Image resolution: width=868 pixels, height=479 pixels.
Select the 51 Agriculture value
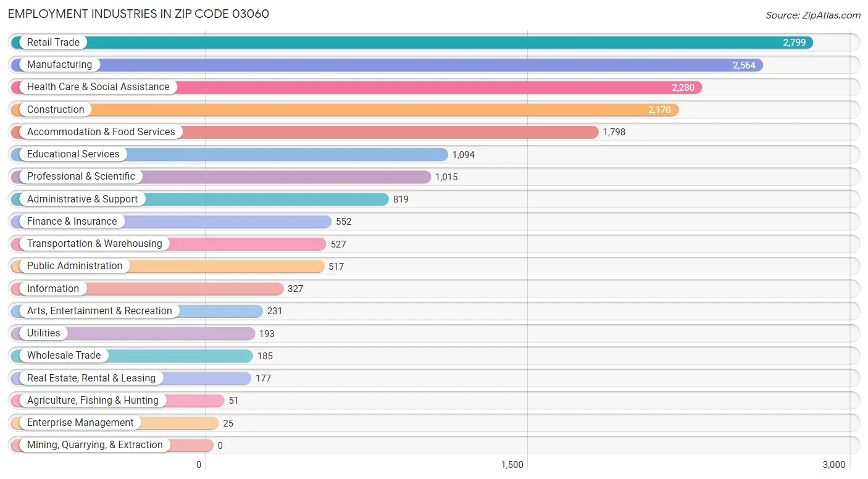click(233, 401)
